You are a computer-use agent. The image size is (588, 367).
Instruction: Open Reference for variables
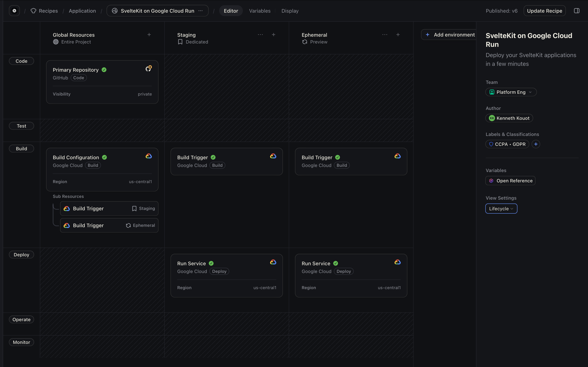(510, 181)
